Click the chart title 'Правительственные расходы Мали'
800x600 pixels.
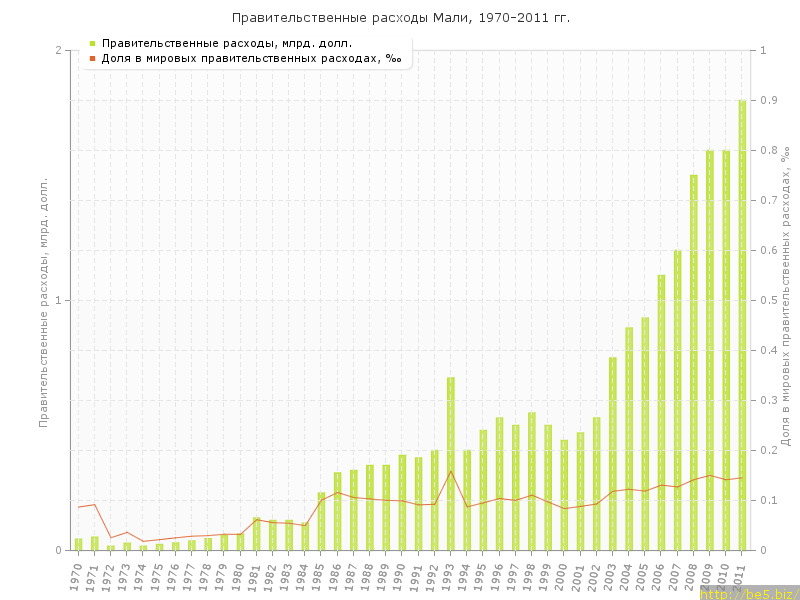click(401, 18)
